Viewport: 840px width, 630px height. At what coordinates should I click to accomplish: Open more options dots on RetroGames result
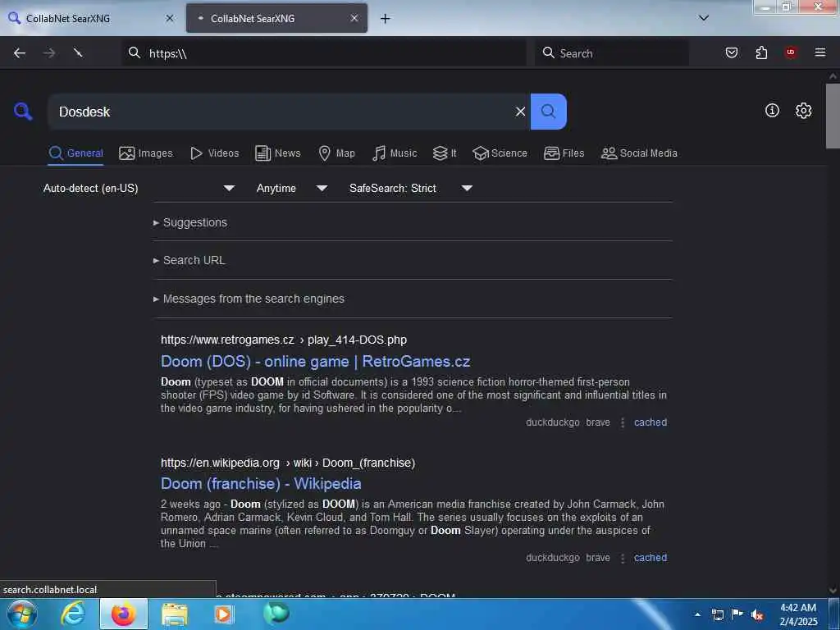point(623,422)
